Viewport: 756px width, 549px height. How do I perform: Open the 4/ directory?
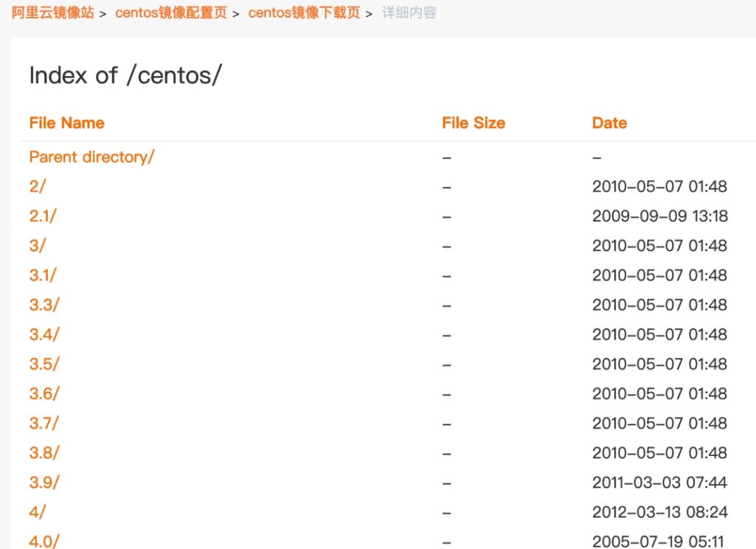click(x=38, y=511)
